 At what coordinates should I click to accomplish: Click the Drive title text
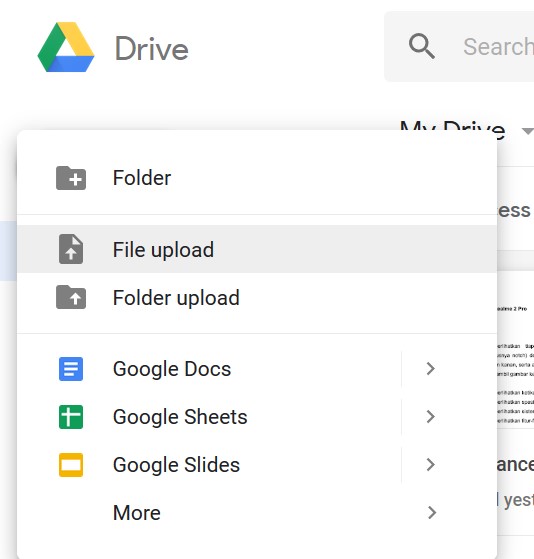coord(152,48)
